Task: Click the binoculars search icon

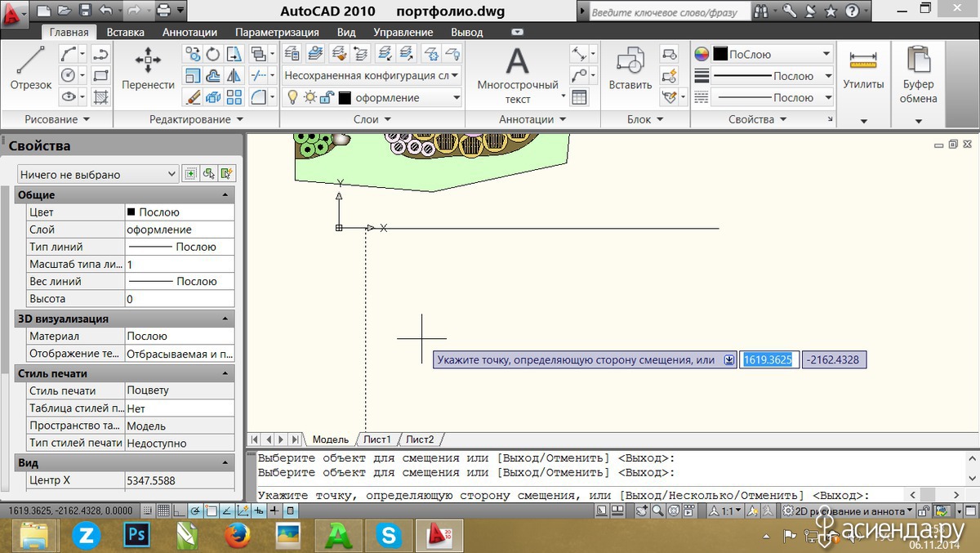Action: (761, 11)
